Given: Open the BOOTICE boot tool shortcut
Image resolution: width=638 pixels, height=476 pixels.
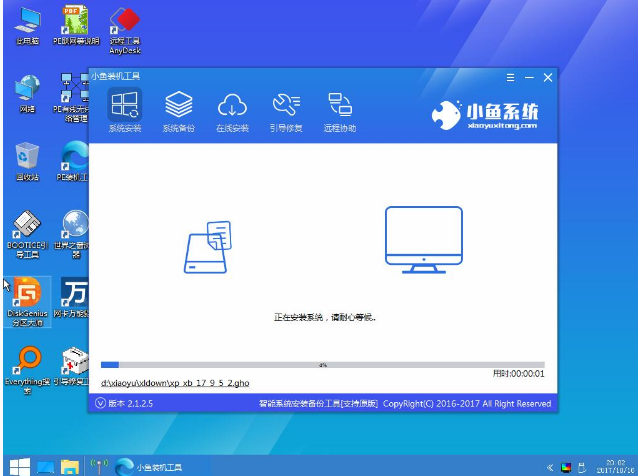Looking at the screenshot, I should pyautogui.click(x=27, y=230).
